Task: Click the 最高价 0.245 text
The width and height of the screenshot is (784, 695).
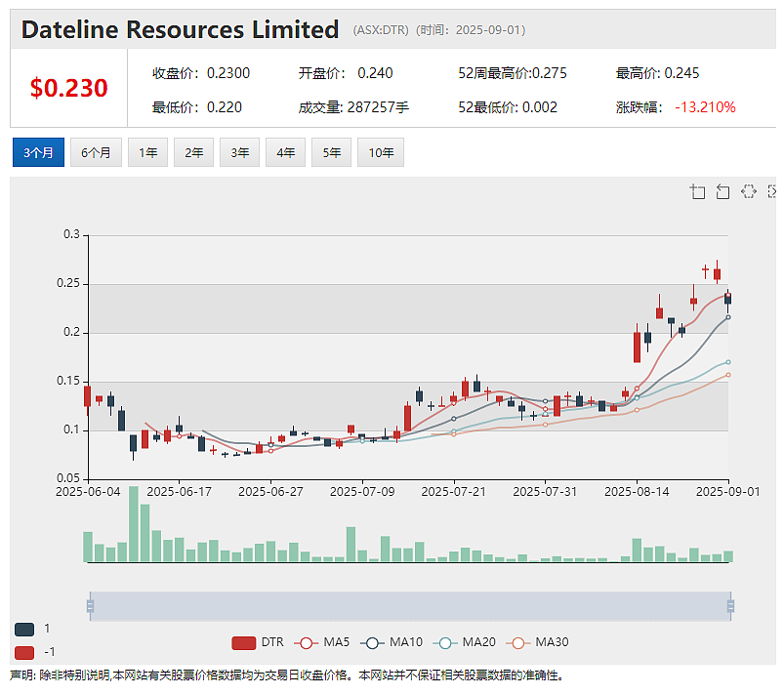Action: [x=657, y=73]
